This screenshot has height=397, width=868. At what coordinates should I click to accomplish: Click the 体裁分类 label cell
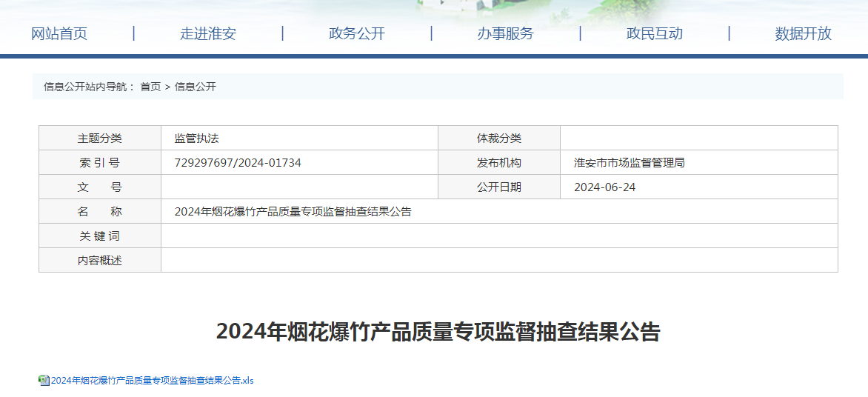coord(499,138)
